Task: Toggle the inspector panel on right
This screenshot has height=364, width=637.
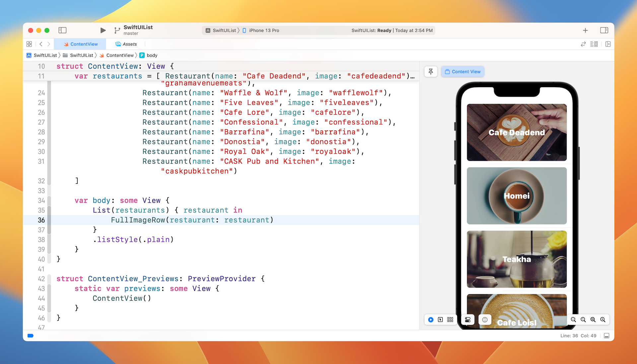Action: click(x=604, y=30)
